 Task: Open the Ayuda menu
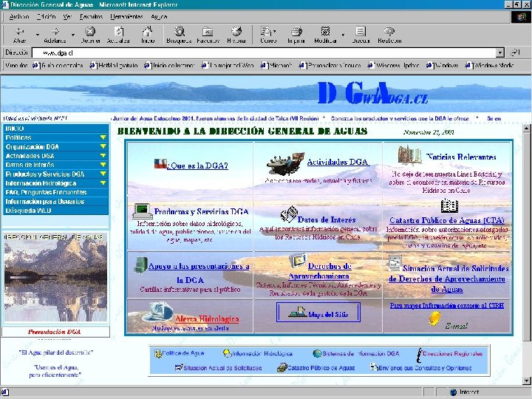159,16
